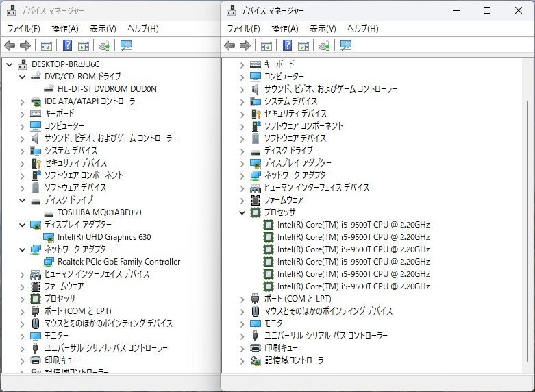535x392 pixels.
Task: Select ディスプレイ アダプター in right window
Action: 298,163
